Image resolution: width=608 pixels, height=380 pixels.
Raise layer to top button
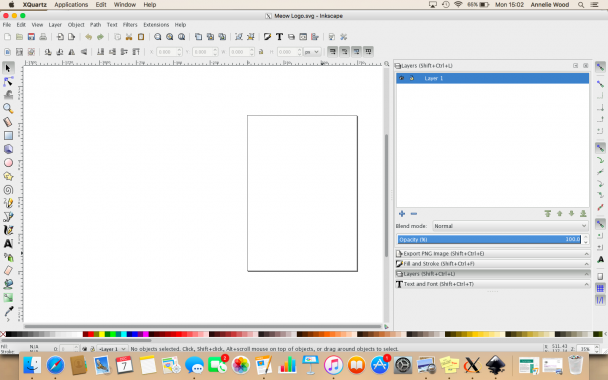point(548,214)
